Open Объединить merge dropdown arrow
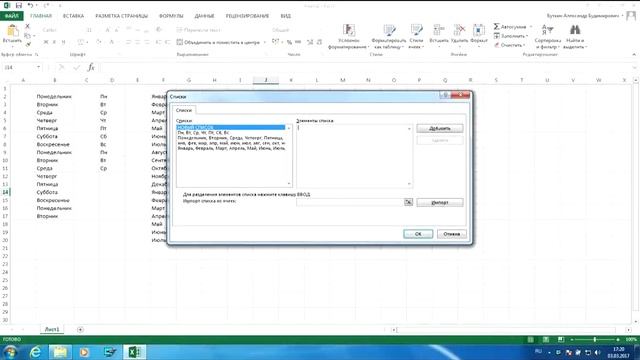The image size is (640, 360). tap(264, 42)
